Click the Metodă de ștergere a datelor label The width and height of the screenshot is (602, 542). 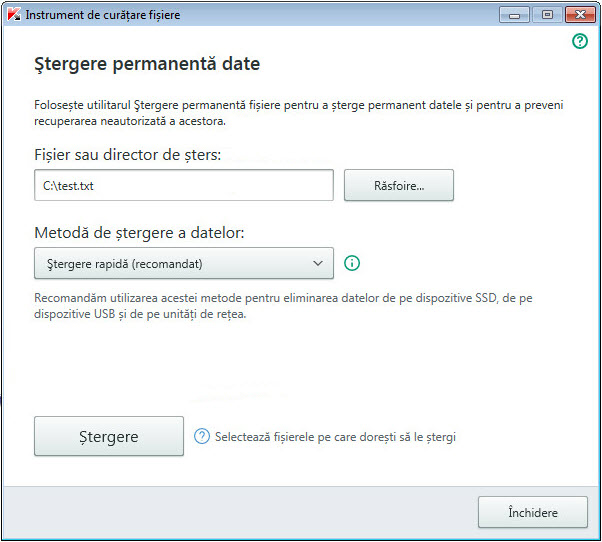click(x=139, y=233)
